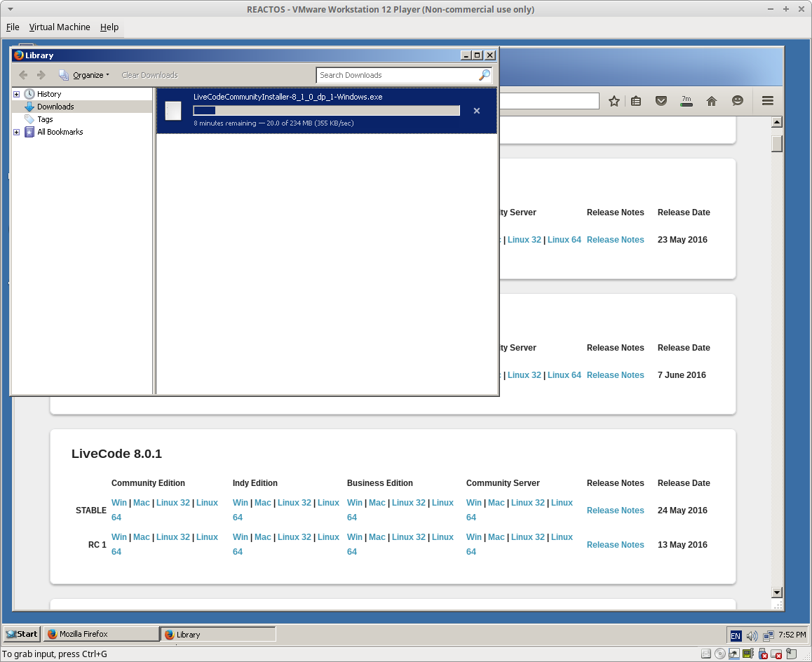812x662 pixels.
Task: Select Downloads in the Library sidebar
Action: (x=55, y=107)
